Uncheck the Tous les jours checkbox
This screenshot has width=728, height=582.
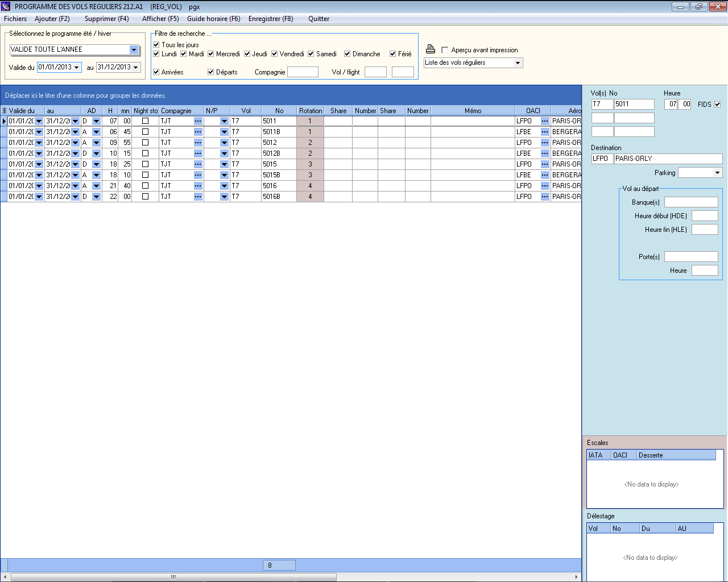[156, 45]
